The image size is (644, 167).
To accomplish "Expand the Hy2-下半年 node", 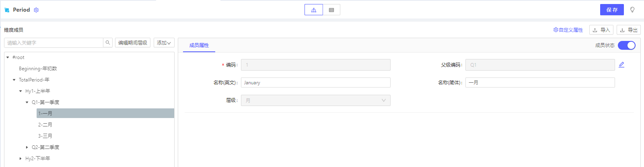I will coord(21,159).
